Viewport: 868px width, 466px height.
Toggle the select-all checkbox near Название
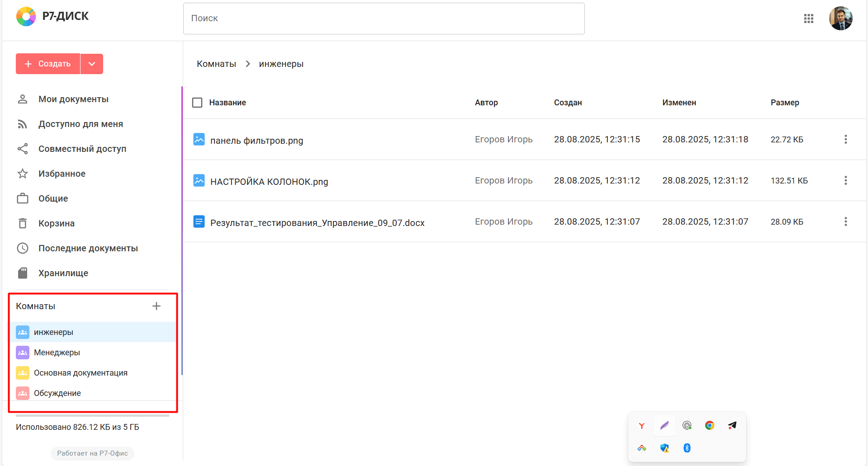point(197,103)
